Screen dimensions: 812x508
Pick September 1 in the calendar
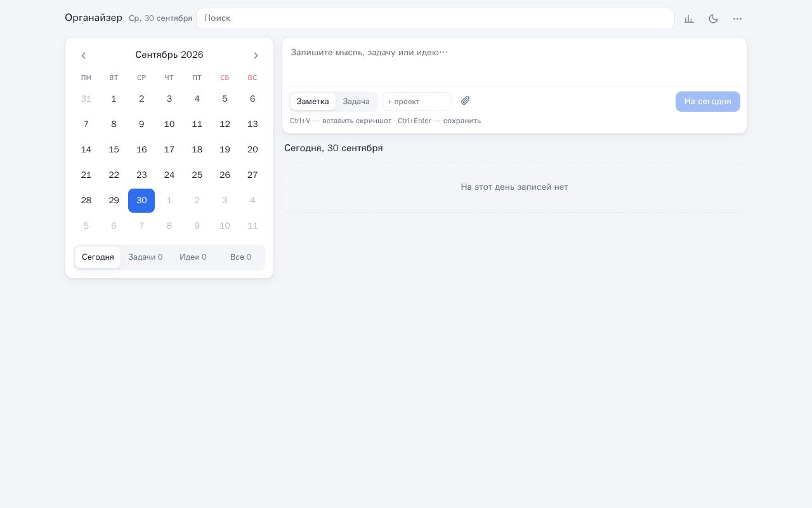point(114,99)
